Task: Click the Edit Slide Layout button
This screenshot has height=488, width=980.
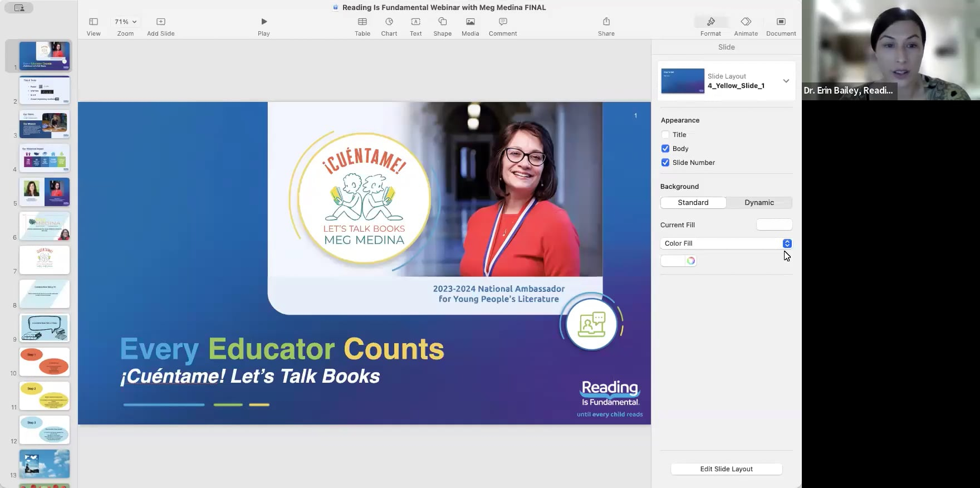Action: tap(727, 469)
